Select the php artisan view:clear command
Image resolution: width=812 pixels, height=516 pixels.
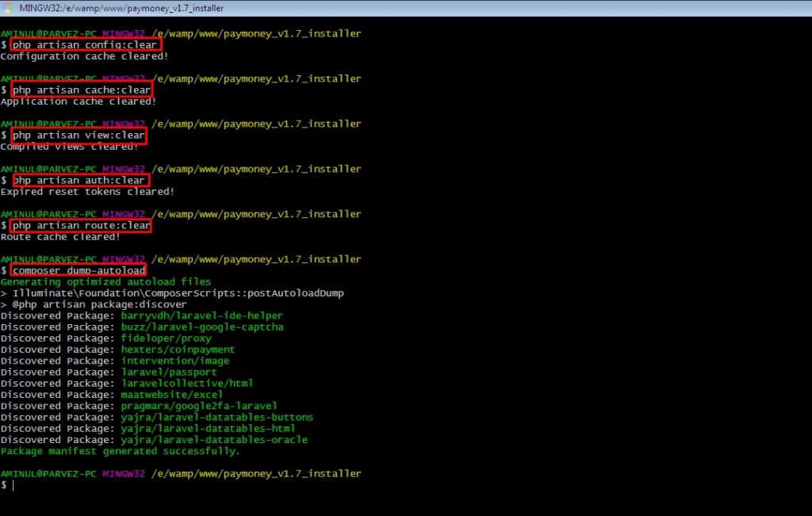pyautogui.click(x=79, y=136)
